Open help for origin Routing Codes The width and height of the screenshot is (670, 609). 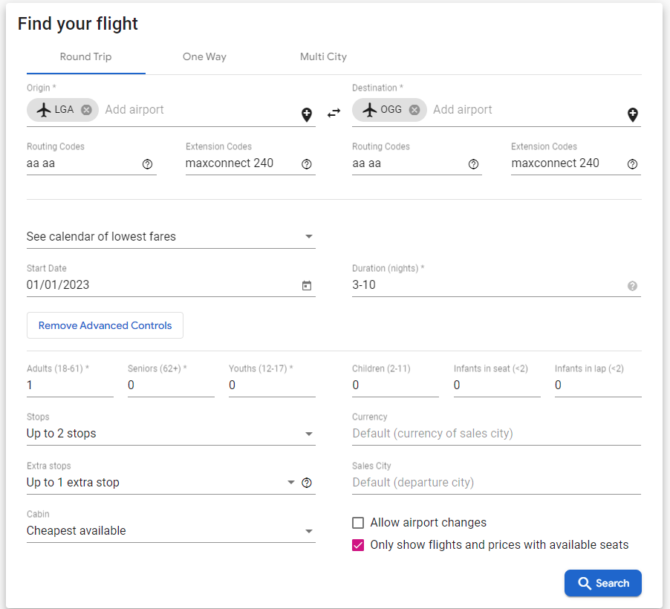tap(147, 164)
